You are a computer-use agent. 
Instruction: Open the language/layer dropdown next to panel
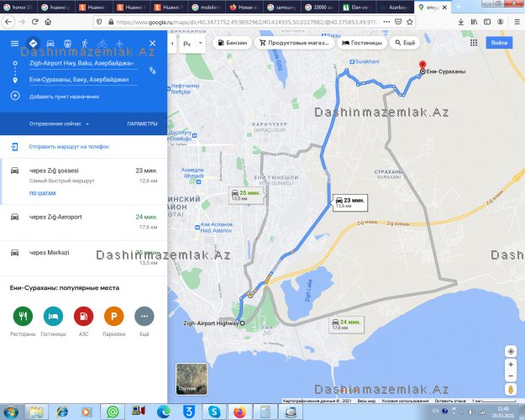(192, 44)
